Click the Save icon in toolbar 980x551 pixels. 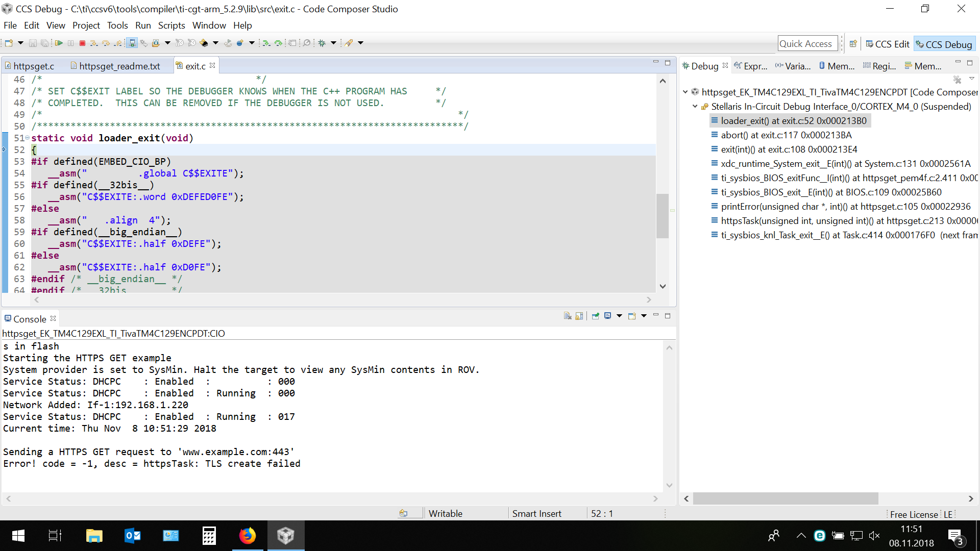coord(33,43)
